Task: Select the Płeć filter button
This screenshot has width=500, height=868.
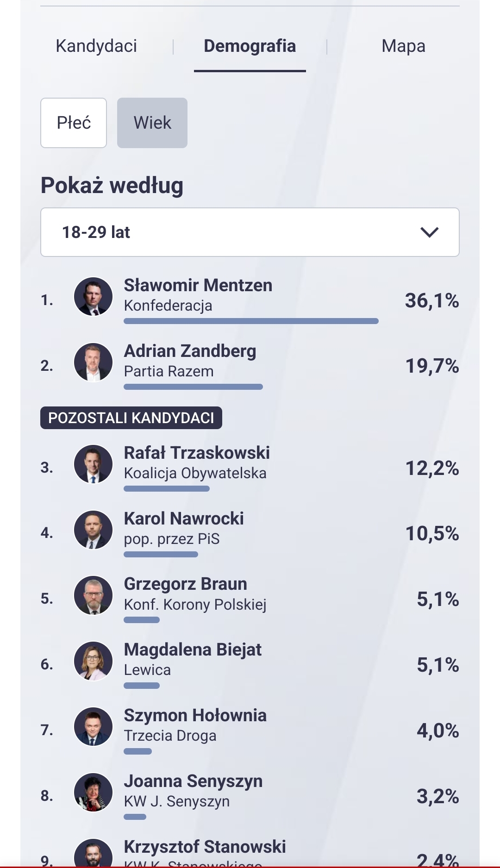Action: pos(74,123)
